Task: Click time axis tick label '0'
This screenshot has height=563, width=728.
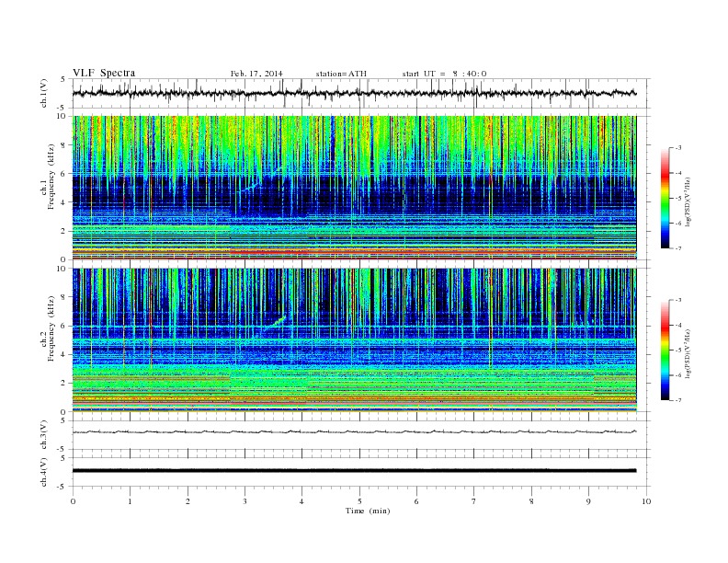Action: [x=73, y=501]
